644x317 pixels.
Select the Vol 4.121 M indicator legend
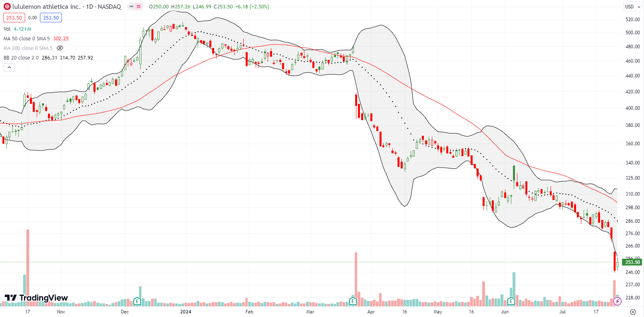click(18, 29)
